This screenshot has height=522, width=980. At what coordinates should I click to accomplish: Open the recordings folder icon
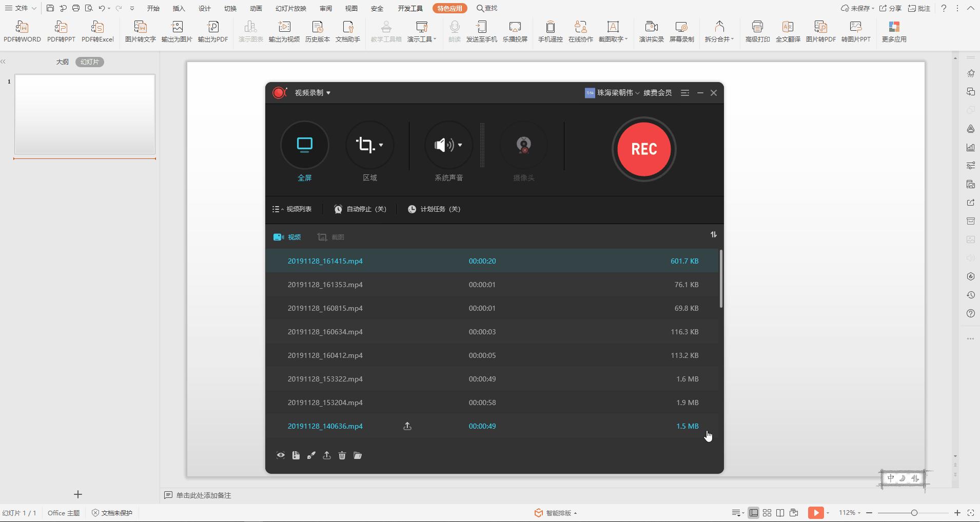[358, 455]
